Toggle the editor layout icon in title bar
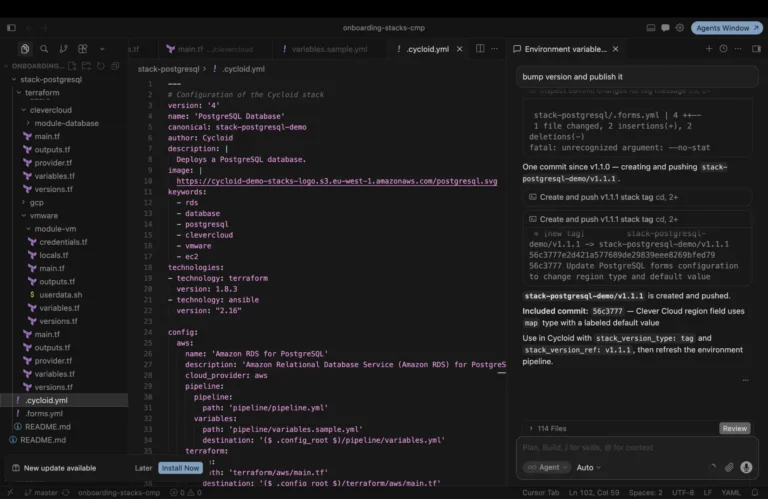The image size is (768, 499). point(650,28)
